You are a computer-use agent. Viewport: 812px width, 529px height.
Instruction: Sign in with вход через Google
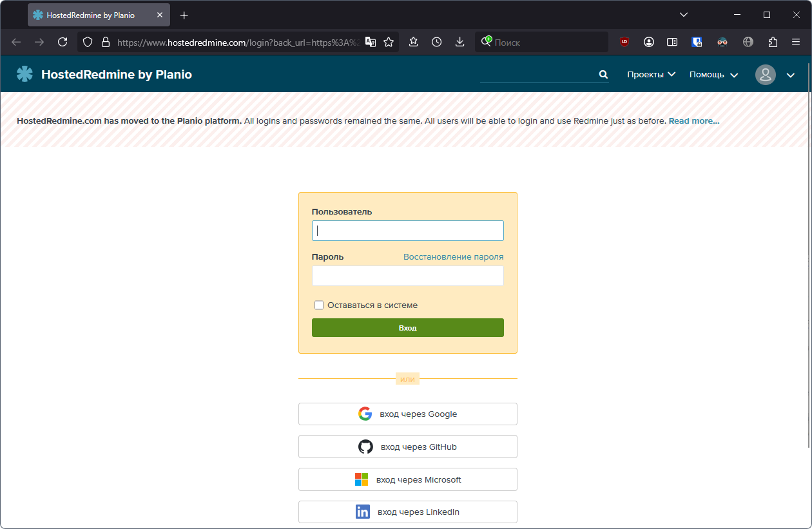(x=408, y=414)
